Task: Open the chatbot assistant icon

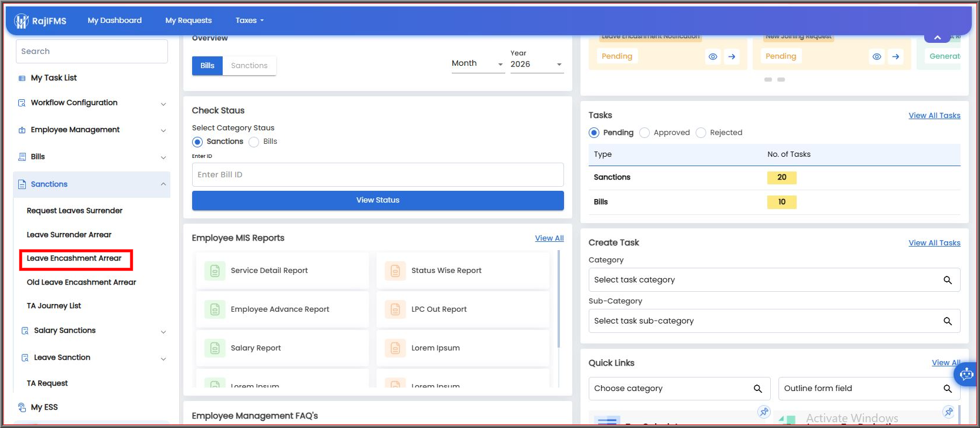Action: click(966, 374)
